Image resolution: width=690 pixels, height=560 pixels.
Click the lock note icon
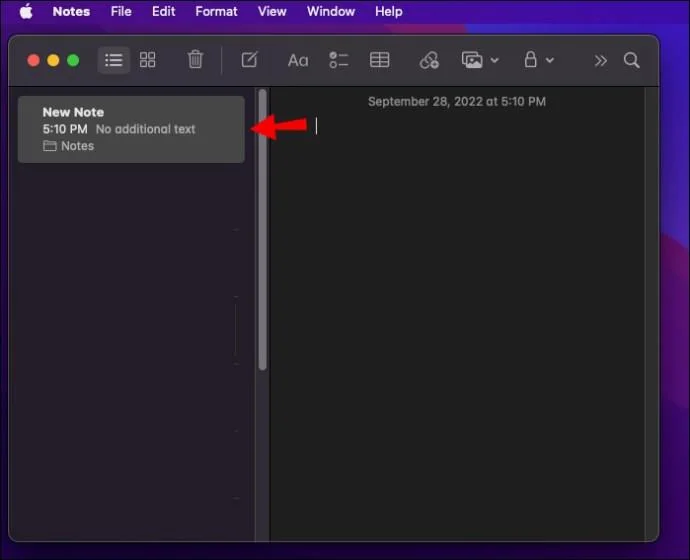tap(531, 59)
